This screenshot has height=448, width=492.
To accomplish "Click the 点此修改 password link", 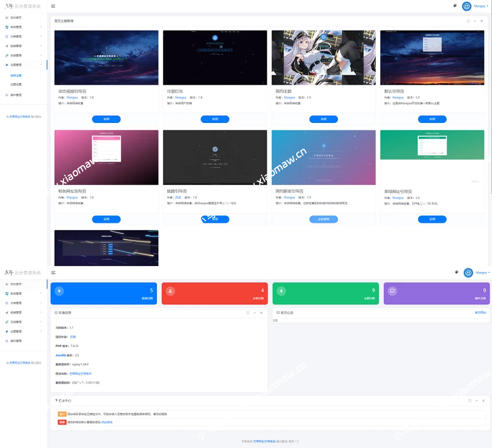I will [x=107, y=422].
